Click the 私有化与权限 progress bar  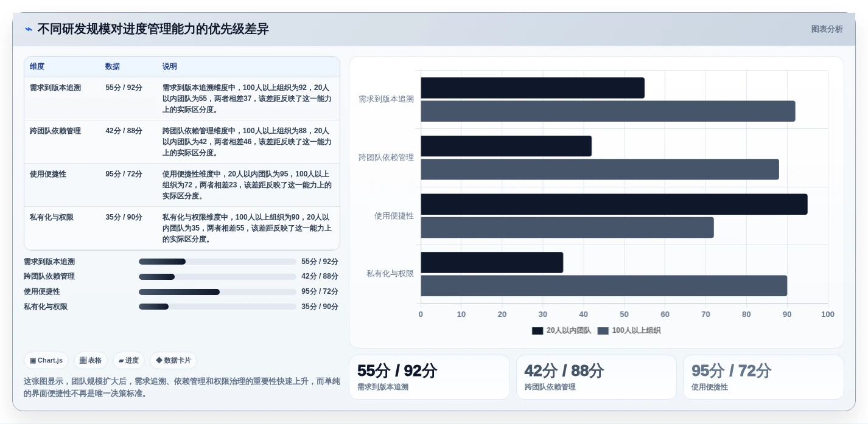point(217,307)
